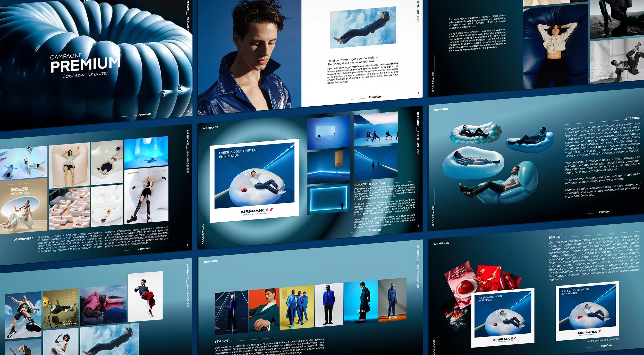
Task: Select the floating man photo on white intro slide
Action: pyautogui.click(x=363, y=28)
